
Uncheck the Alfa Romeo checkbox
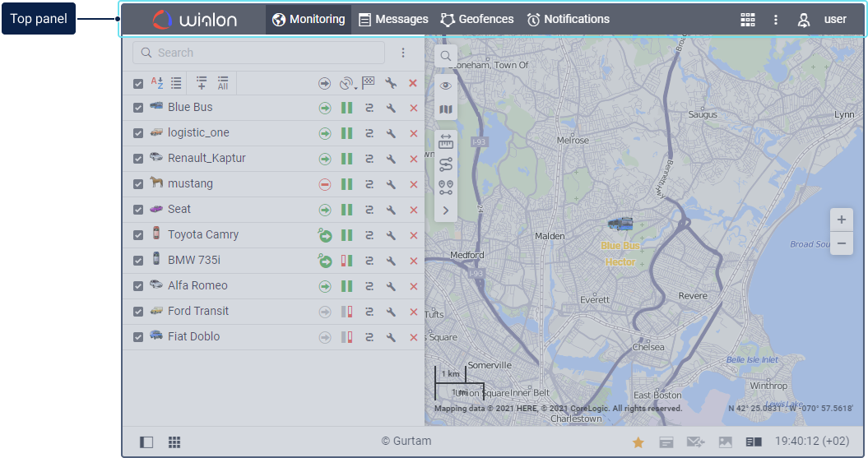(138, 286)
